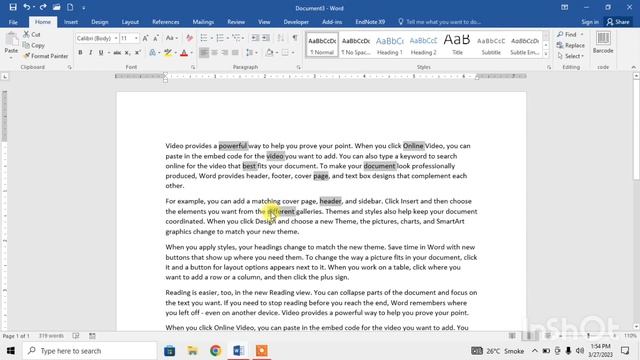640x360 pixels.
Task: Collapse the ribbon
Action: (x=633, y=67)
